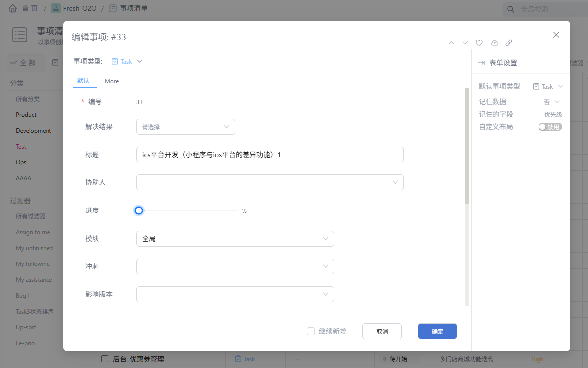Viewport: 588px width, 368px height.
Task: Click the home icon in breadcrumb
Action: pyautogui.click(x=13, y=8)
